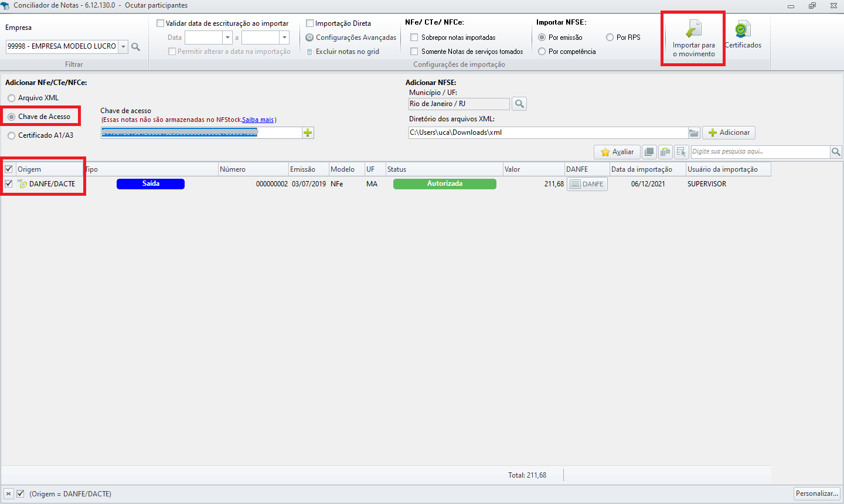
Task: Select Arquivo XML radio option
Action: 12,98
